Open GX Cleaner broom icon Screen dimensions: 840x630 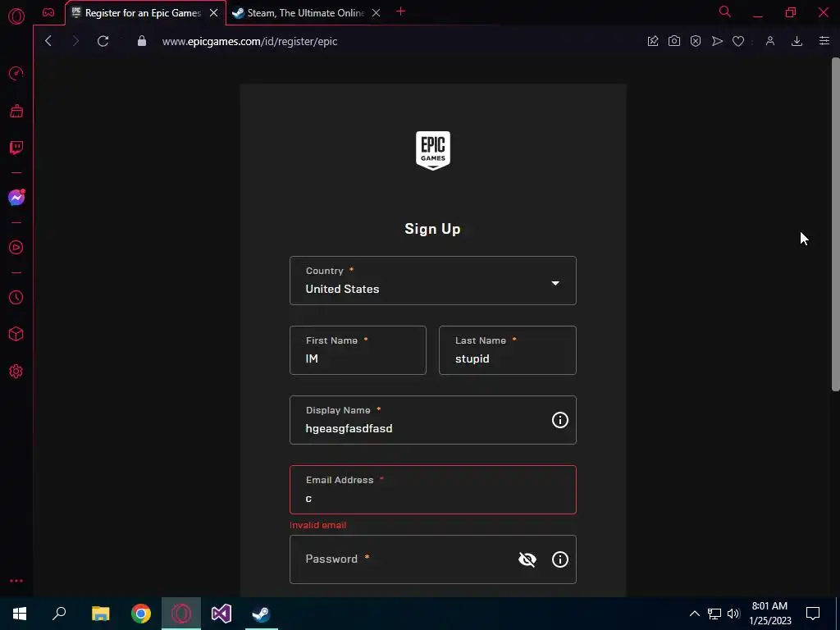[x=16, y=111]
